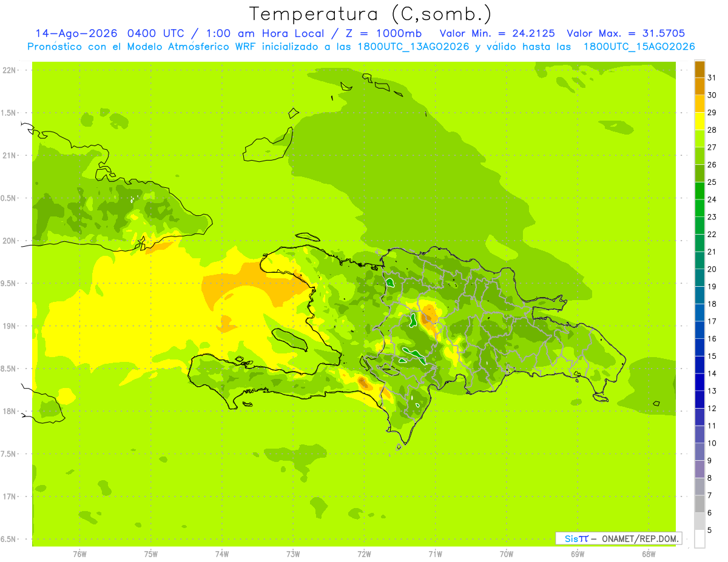Click the '74W' longitude label
The image size is (728, 562).
point(221,554)
